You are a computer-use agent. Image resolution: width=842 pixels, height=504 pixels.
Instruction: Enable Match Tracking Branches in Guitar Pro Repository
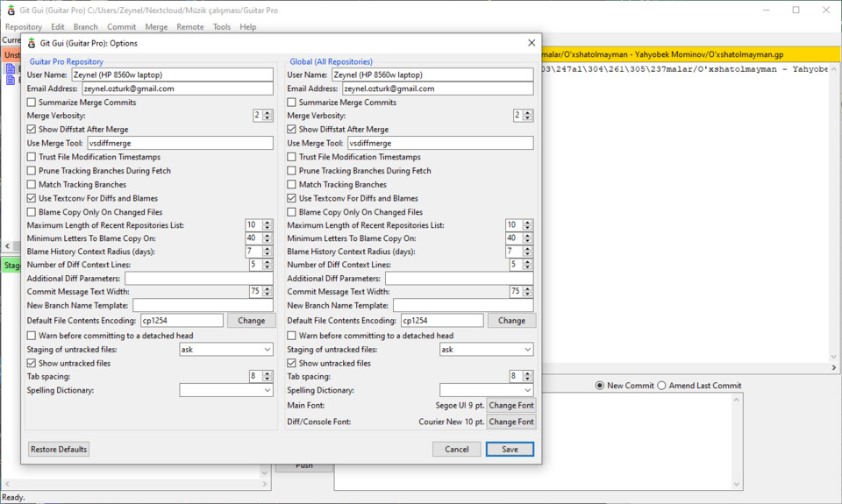(32, 185)
